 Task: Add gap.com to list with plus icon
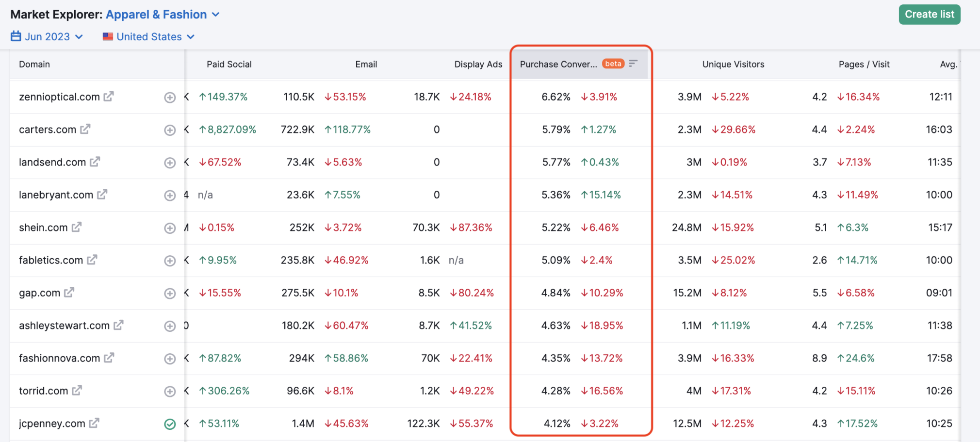point(170,294)
